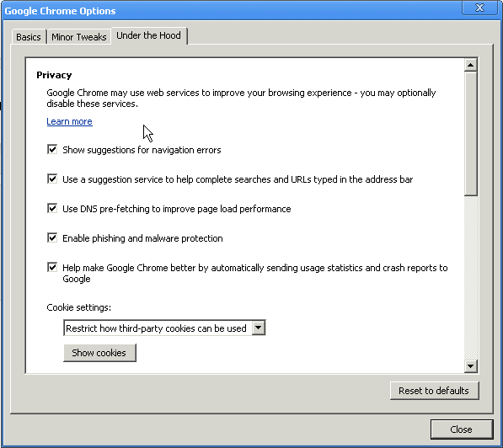Screen dimensions: 503x448
Task: Click the Show cookies button
Action: coord(99,353)
